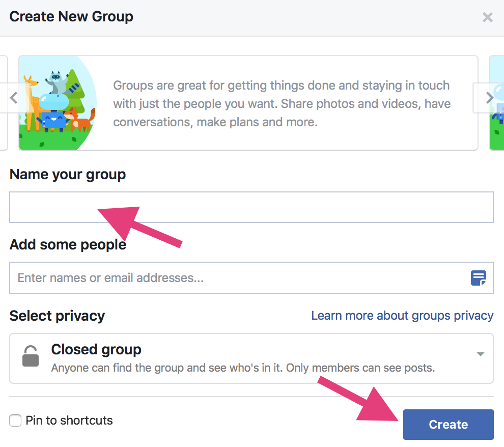Click the contact list icon in people field

(478, 278)
